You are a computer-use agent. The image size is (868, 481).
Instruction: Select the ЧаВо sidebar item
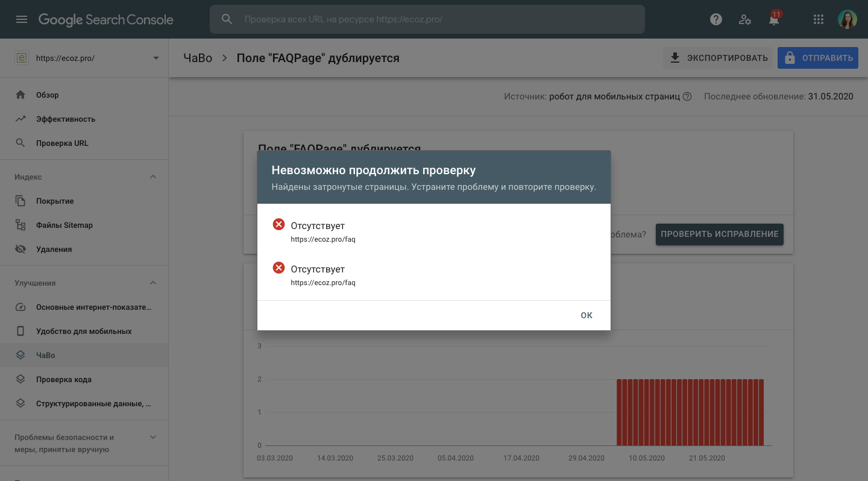84,355
